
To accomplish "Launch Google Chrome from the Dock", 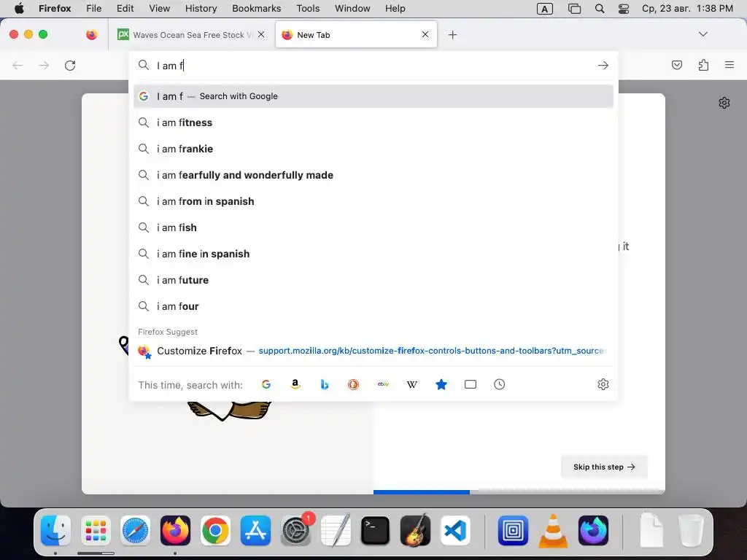I will click(x=215, y=531).
